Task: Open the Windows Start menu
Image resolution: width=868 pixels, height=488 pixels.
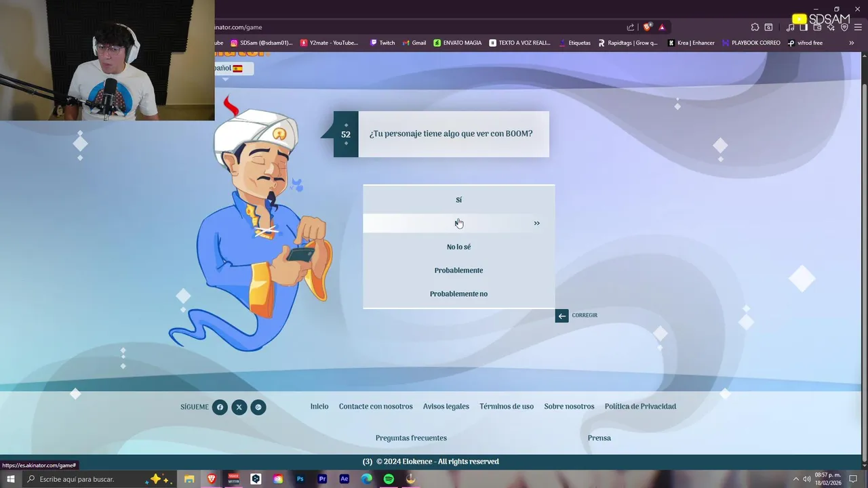Action: click(10, 479)
